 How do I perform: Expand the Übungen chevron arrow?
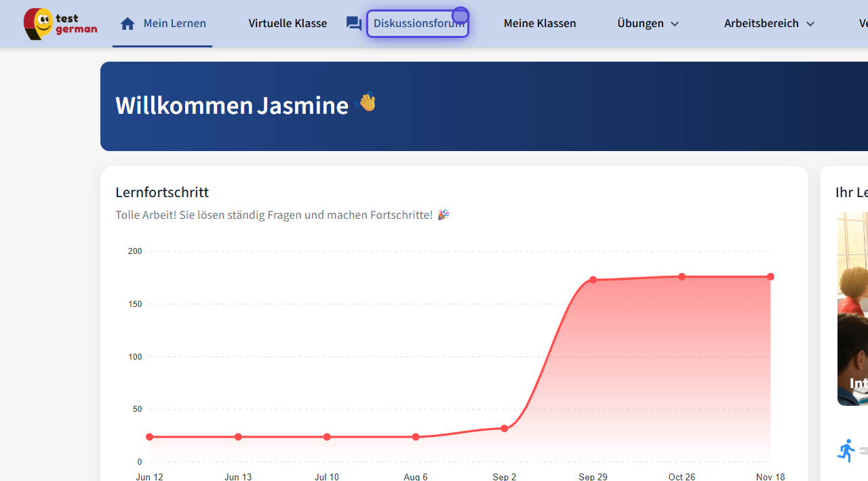point(675,24)
